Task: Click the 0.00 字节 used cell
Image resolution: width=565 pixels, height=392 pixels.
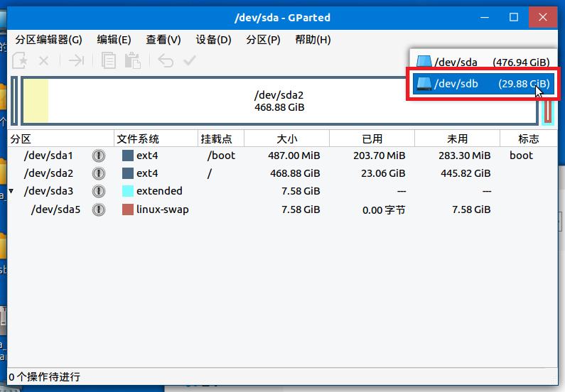Action: pyautogui.click(x=384, y=210)
